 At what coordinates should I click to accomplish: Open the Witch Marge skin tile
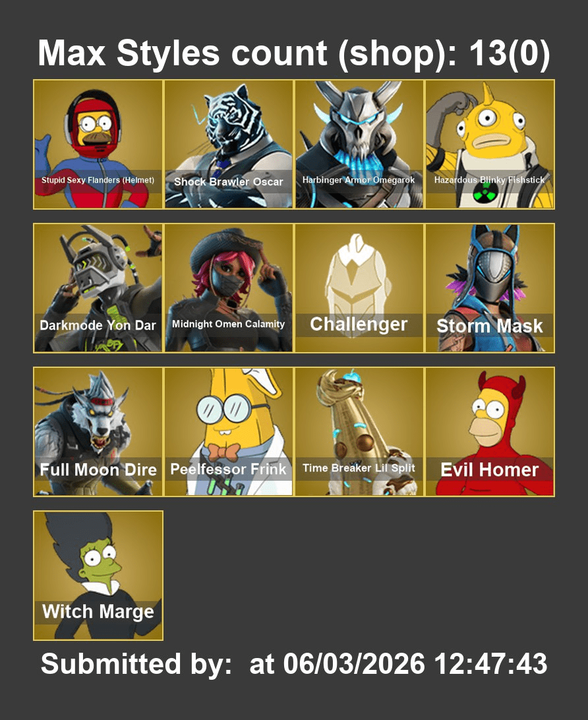98,576
